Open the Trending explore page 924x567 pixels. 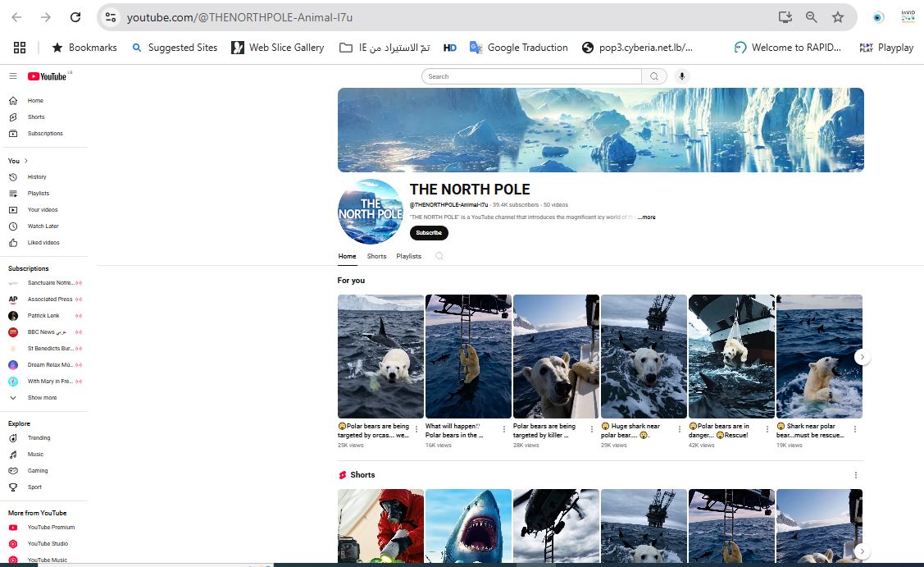pyautogui.click(x=39, y=438)
